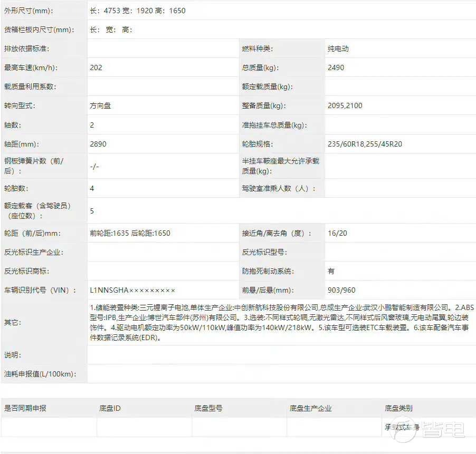
Task: Click the total mass value 2490
Action: point(336,67)
